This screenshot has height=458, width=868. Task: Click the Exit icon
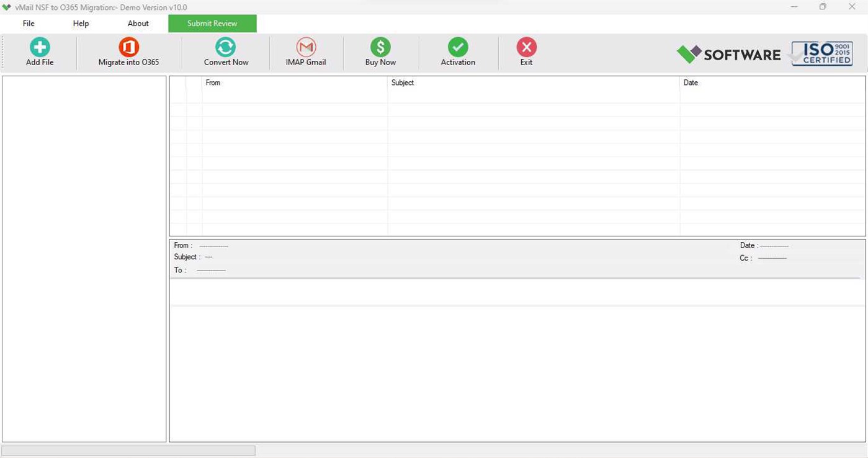[526, 51]
